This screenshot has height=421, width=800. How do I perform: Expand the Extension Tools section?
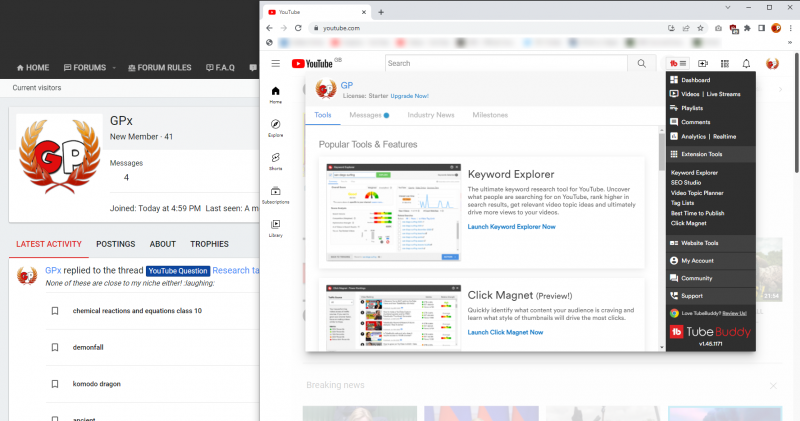click(x=712, y=154)
